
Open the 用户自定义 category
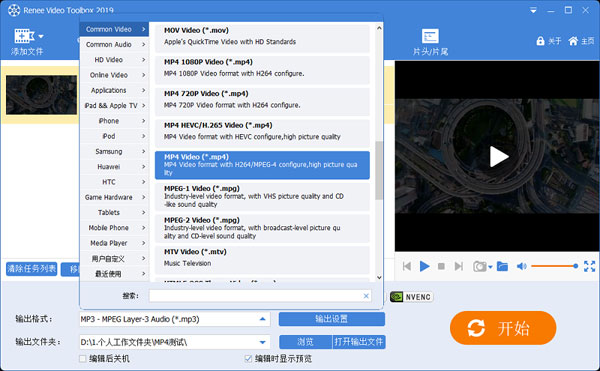[114, 259]
